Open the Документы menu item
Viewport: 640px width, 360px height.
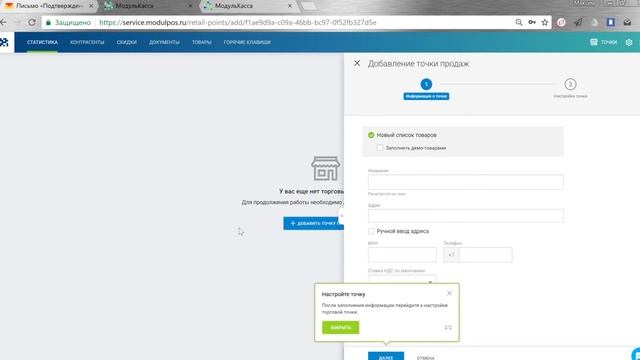[164, 42]
